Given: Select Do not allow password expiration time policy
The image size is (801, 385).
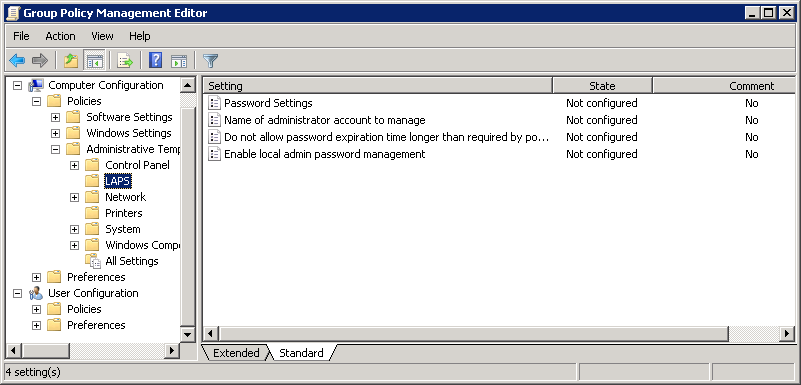Looking at the screenshot, I should click(x=387, y=137).
